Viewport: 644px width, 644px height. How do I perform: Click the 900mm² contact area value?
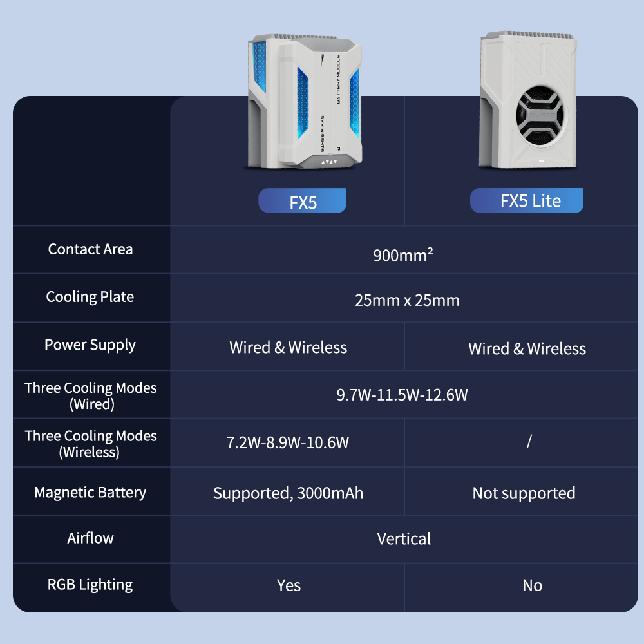point(403,255)
